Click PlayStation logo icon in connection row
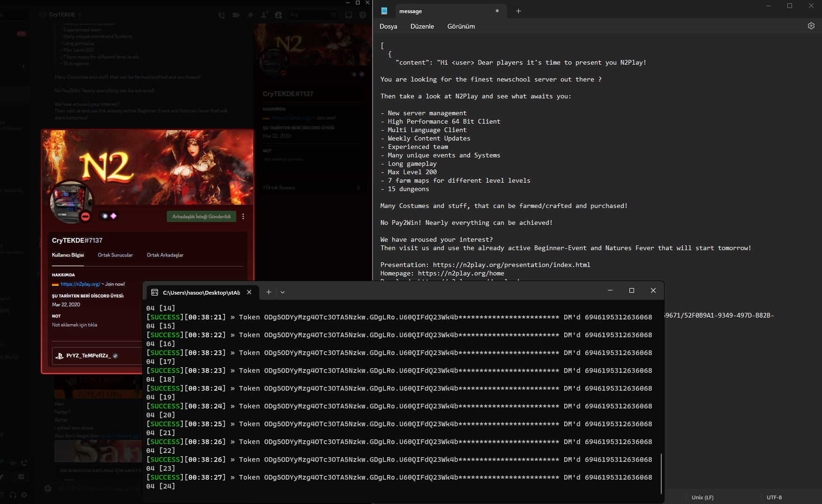 [x=60, y=356]
